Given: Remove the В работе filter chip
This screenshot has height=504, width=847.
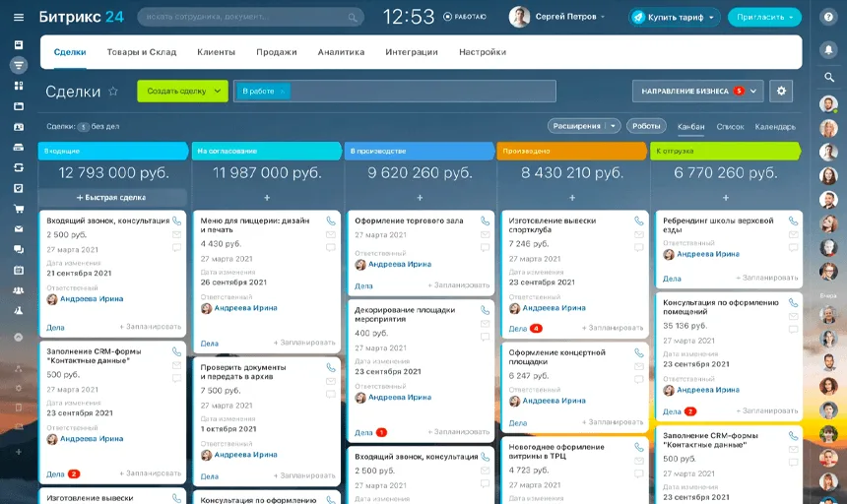Looking at the screenshot, I should point(283,92).
